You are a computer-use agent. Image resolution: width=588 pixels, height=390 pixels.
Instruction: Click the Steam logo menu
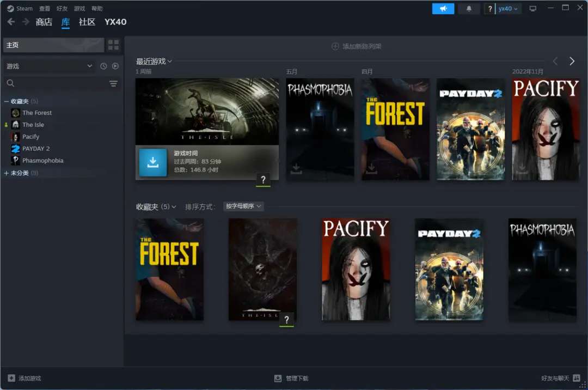[20, 8]
